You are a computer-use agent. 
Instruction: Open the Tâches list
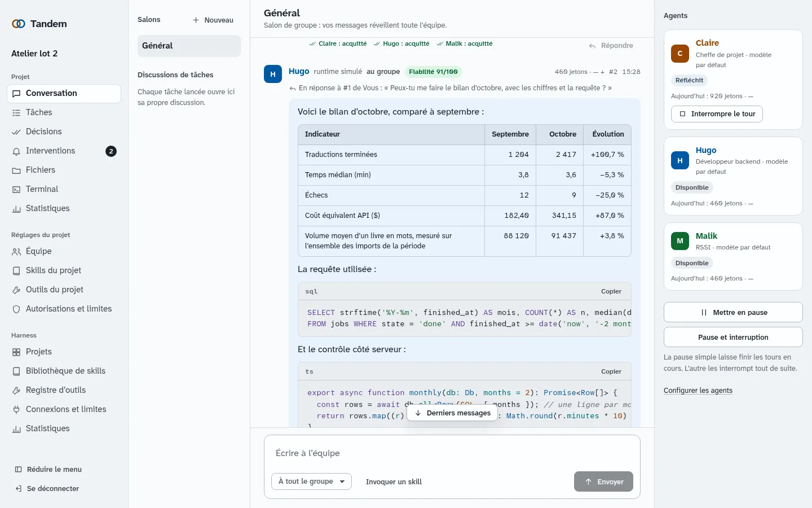[x=64, y=113]
